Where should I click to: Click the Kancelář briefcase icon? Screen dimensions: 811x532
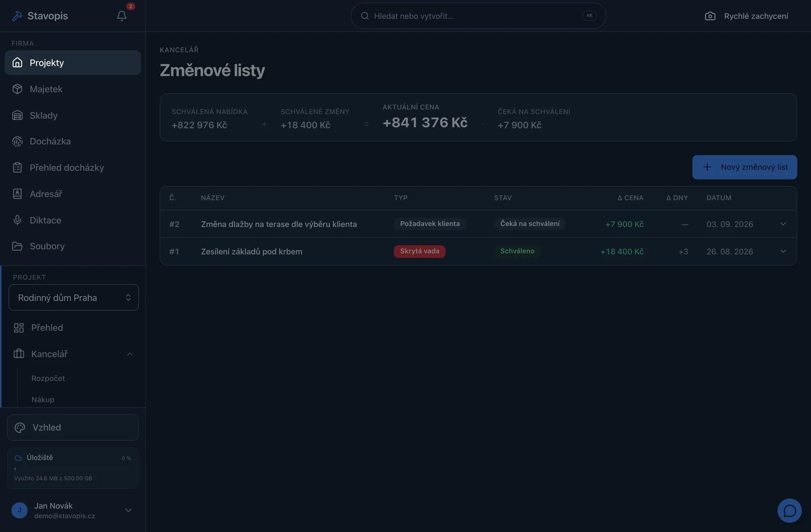tap(19, 354)
